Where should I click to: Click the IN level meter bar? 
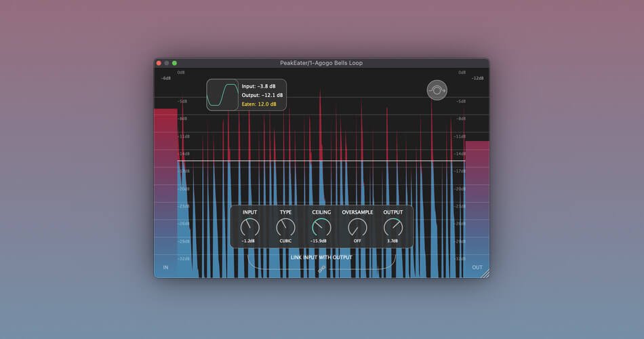coord(165,193)
